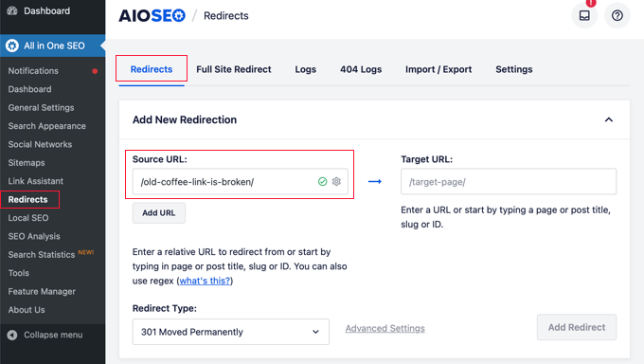Screen dimensions: 644x364
Task: Click the AIOSEO logo
Action: click(x=152, y=15)
